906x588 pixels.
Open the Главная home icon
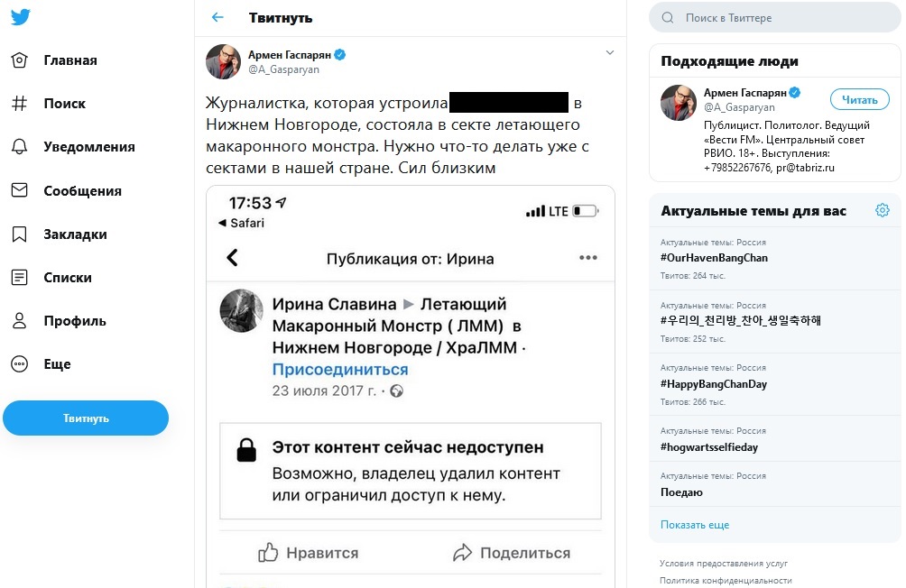point(19,60)
